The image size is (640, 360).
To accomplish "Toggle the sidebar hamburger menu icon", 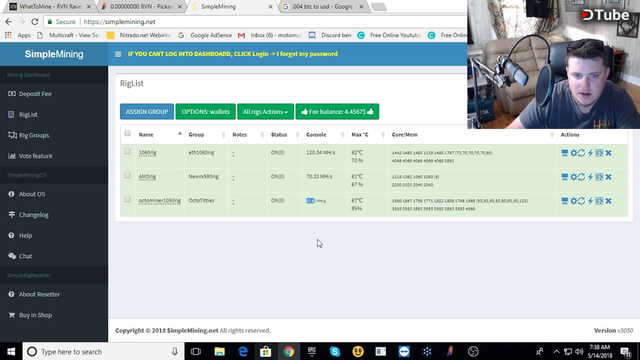I will pyautogui.click(x=118, y=54).
